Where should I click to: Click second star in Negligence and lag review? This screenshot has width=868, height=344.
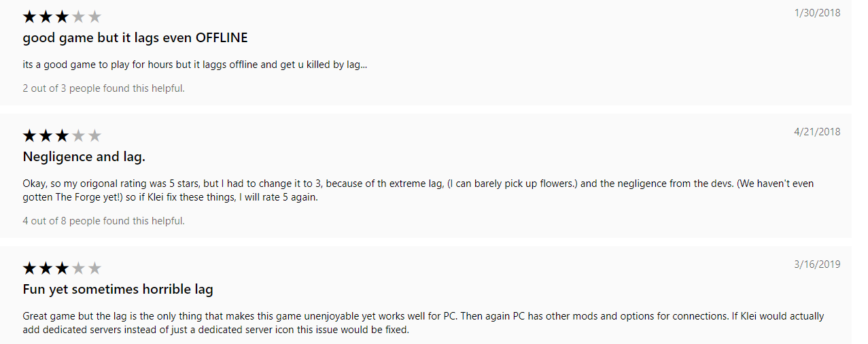tap(46, 136)
